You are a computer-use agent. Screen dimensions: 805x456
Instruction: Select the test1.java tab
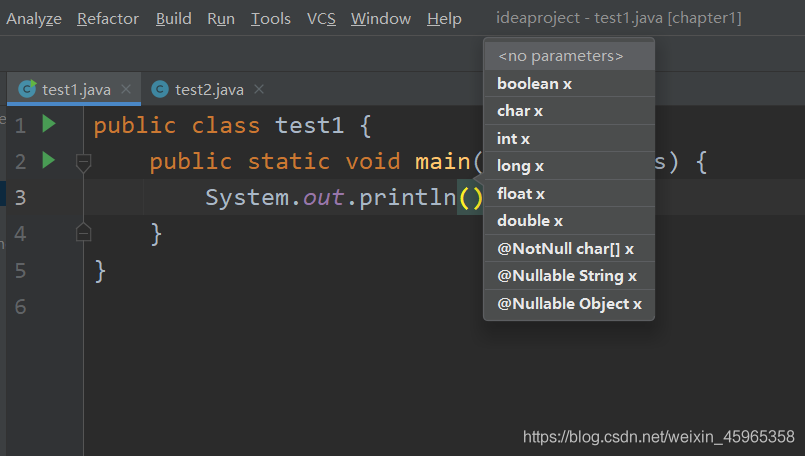click(x=76, y=89)
